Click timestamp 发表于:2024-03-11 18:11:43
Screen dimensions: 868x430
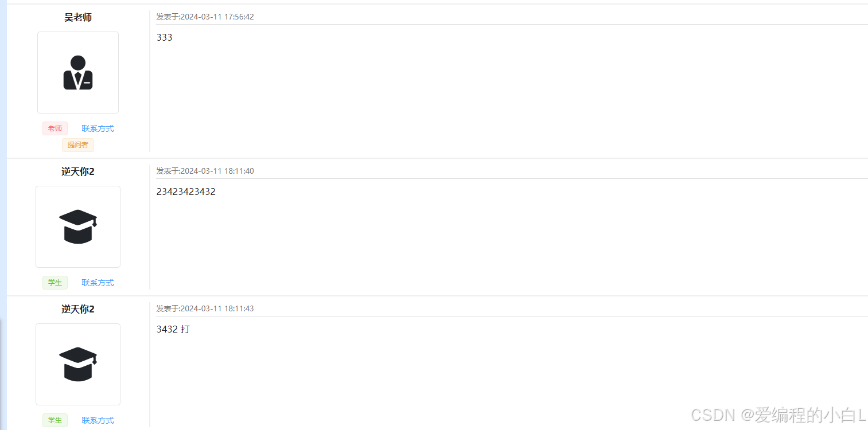[x=205, y=309]
